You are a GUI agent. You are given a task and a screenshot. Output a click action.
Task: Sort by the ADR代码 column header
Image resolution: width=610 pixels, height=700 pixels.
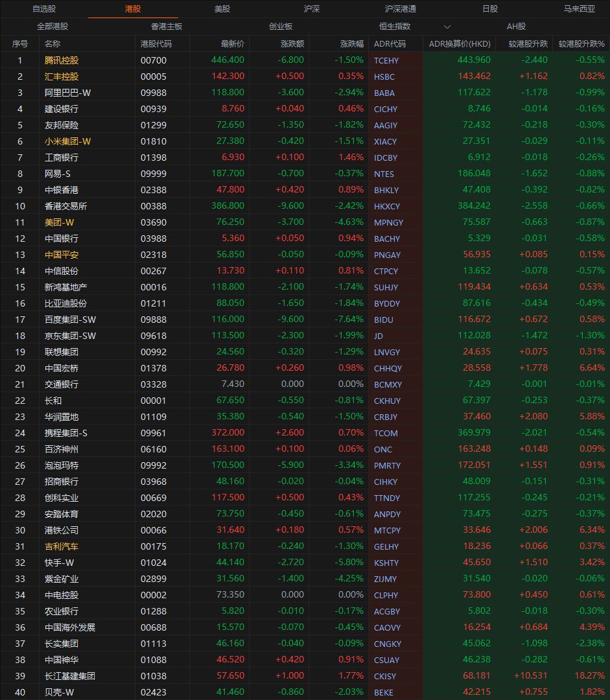pyautogui.click(x=390, y=44)
